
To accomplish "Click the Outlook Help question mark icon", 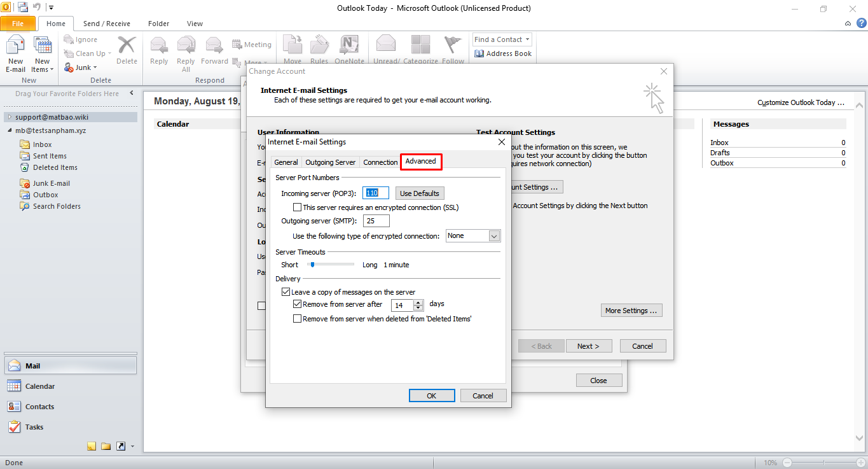I will point(861,24).
